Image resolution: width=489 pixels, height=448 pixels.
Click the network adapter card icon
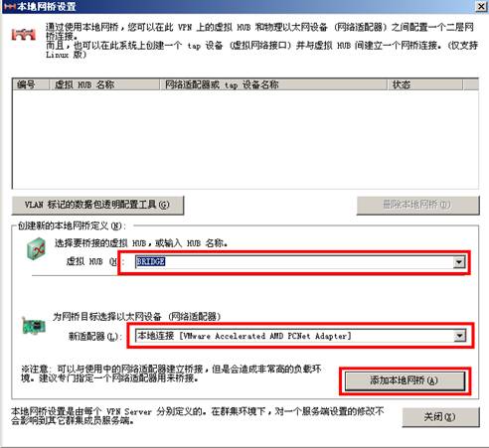(x=34, y=326)
